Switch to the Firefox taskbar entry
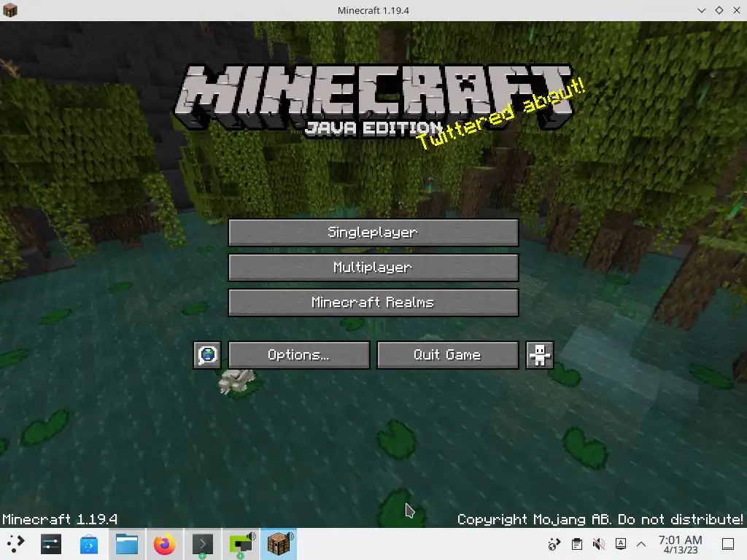The width and height of the screenshot is (747, 560). pos(165,544)
